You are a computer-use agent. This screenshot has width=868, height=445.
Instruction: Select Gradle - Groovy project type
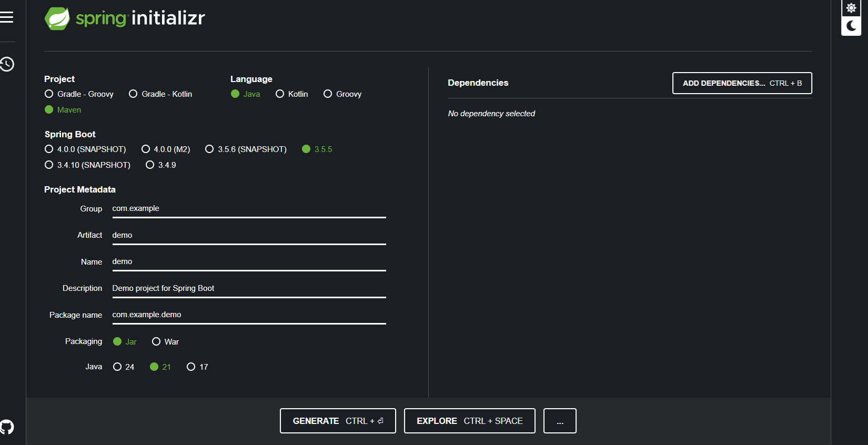coord(79,94)
